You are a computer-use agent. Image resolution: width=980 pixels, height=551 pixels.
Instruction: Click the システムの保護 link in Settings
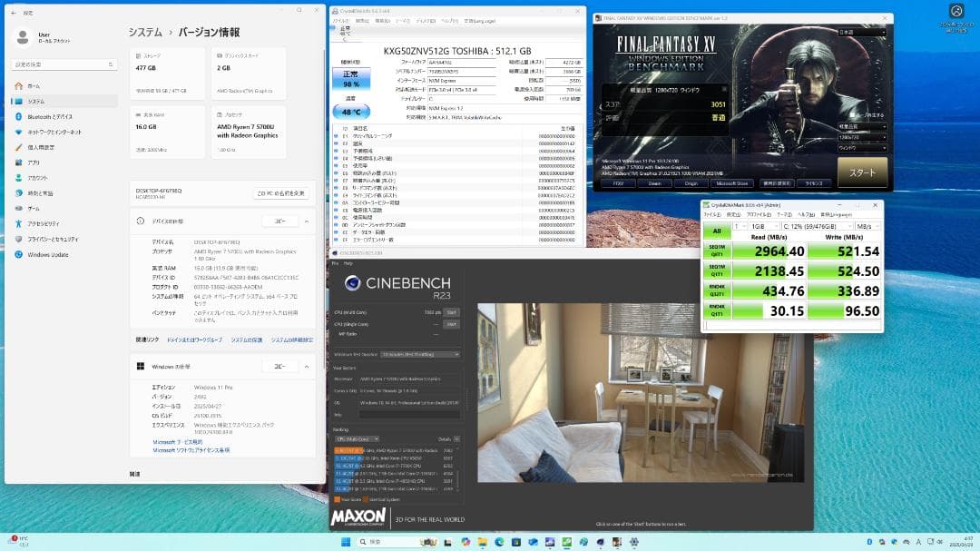pyautogui.click(x=247, y=339)
